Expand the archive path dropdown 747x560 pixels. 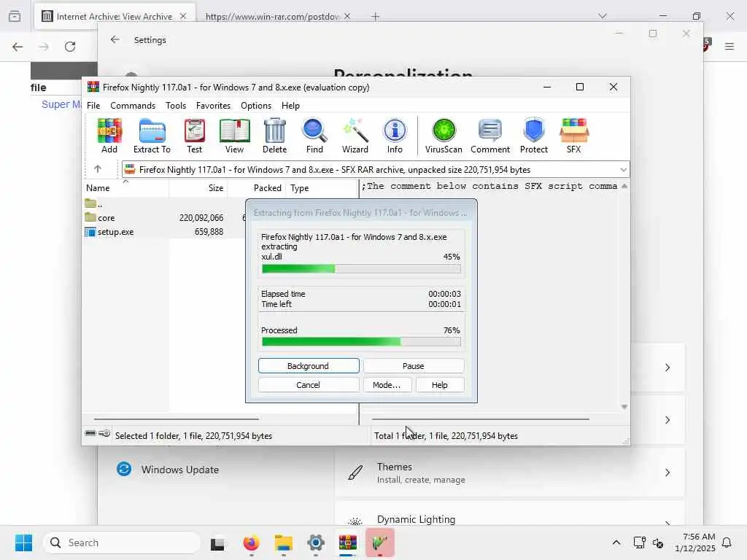623,169
